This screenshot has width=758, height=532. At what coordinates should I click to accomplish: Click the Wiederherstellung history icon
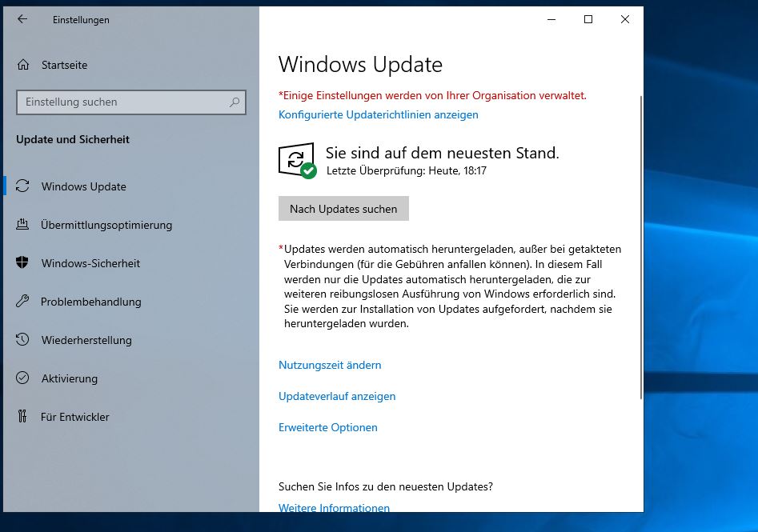click(22, 340)
